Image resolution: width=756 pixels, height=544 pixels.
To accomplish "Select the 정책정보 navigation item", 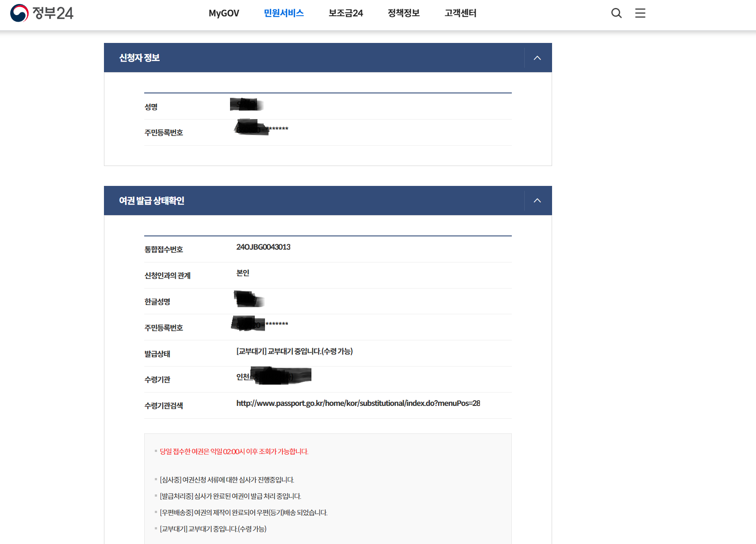I will tap(403, 13).
